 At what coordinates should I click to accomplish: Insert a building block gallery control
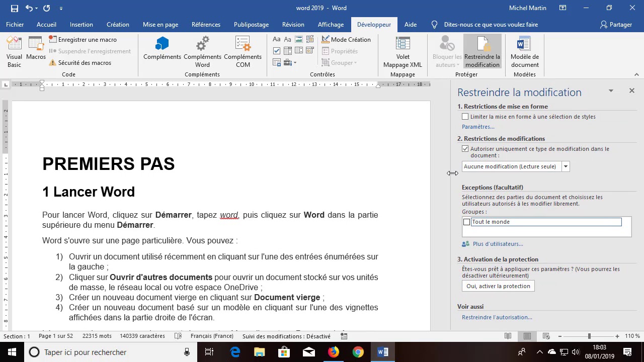(x=310, y=40)
